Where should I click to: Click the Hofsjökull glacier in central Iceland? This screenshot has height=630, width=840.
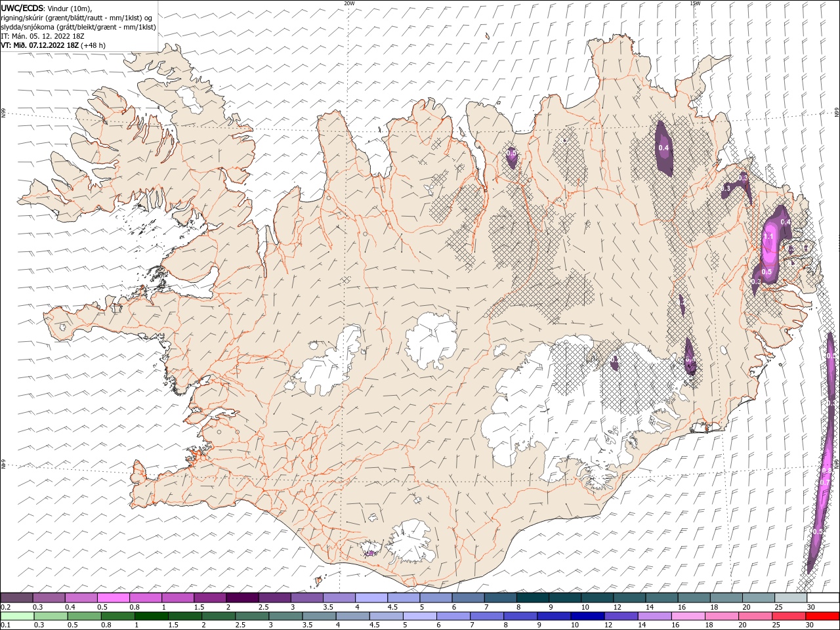coord(431,341)
